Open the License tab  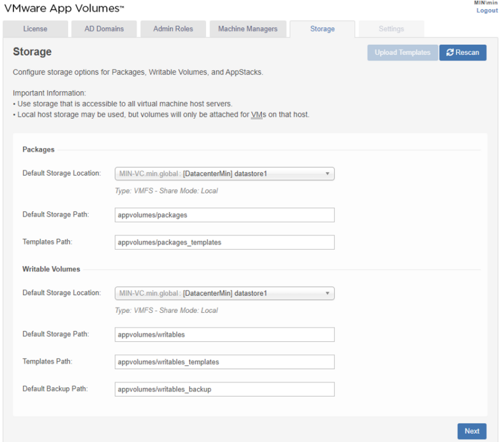coord(35,29)
